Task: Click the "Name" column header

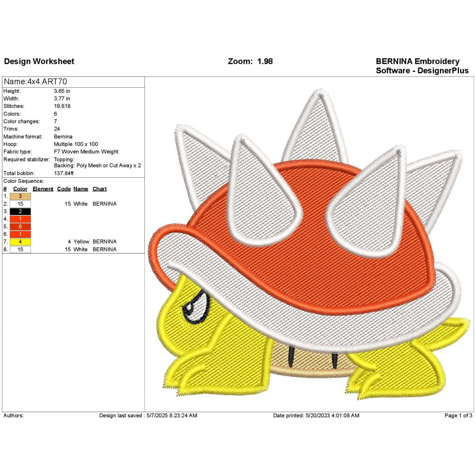Action: coord(81,189)
